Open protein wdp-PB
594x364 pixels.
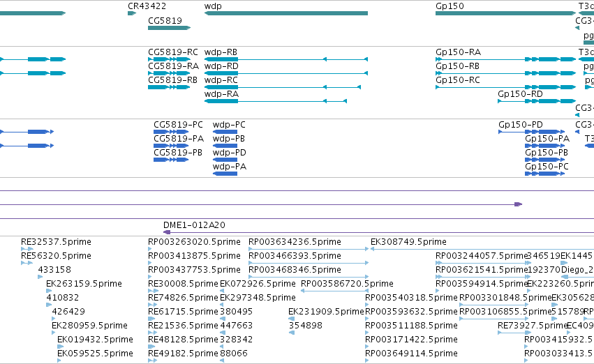tap(228, 139)
